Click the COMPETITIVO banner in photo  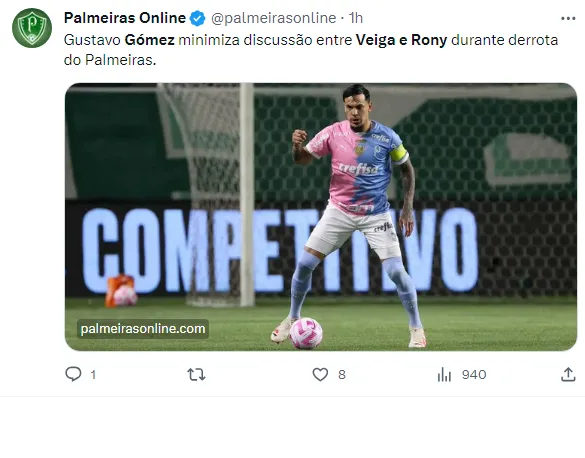(280, 250)
